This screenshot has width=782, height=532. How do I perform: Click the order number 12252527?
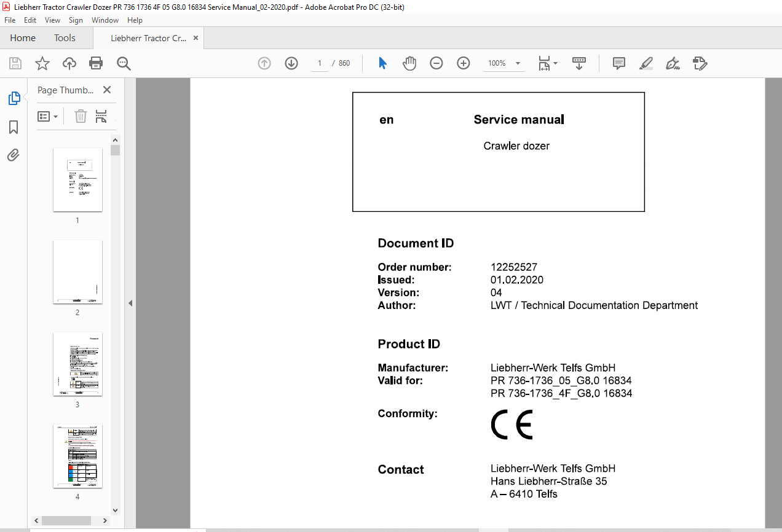[514, 267]
